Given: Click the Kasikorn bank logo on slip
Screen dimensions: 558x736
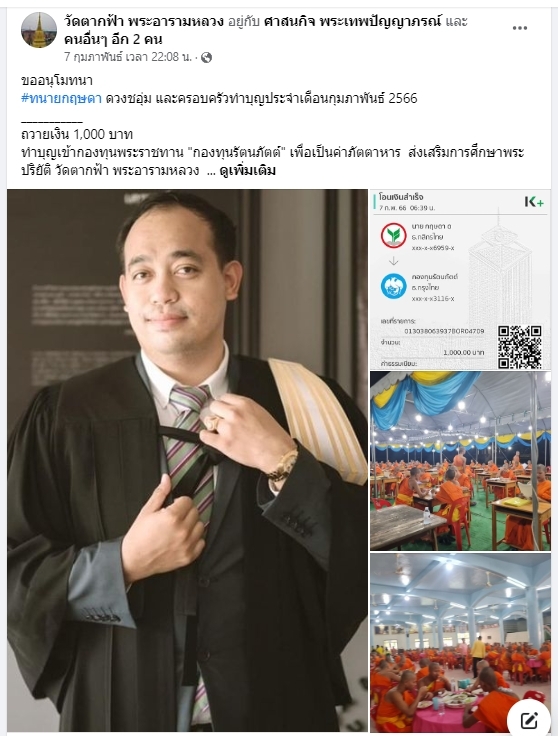Looking at the screenshot, I should tap(393, 236).
